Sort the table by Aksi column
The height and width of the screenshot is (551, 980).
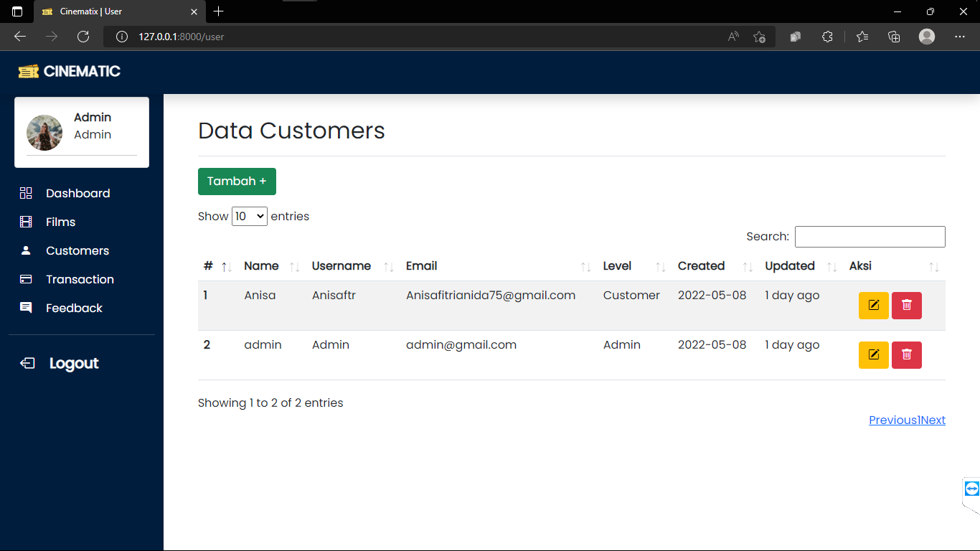[x=895, y=266]
